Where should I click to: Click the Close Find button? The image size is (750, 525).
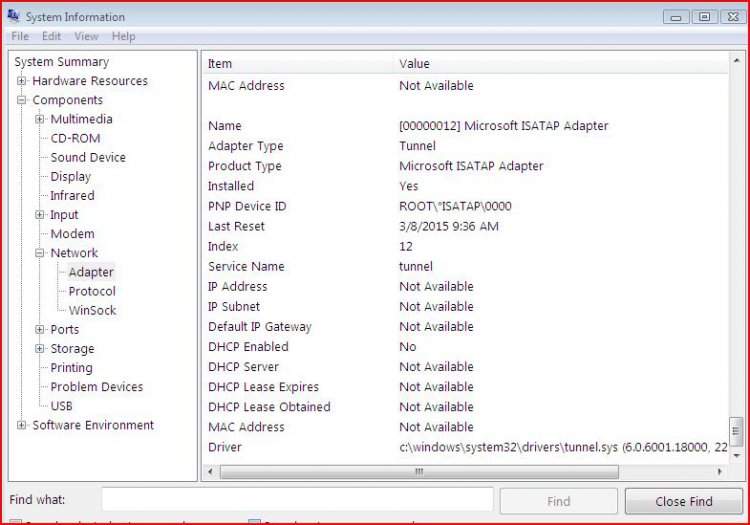coord(684,501)
